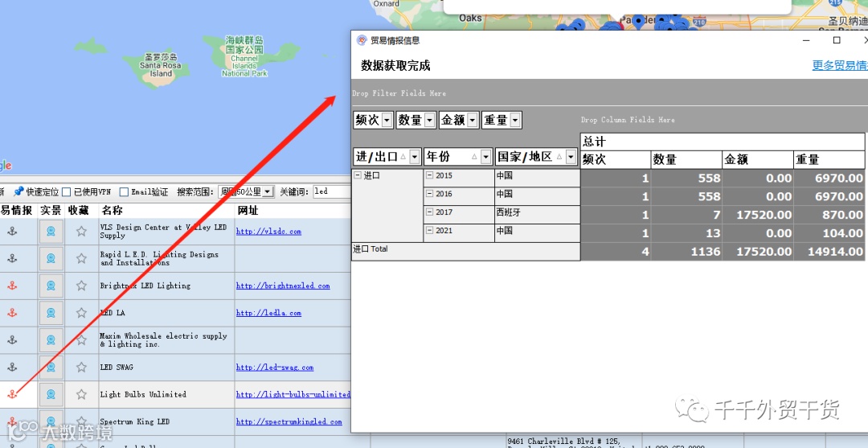Collapse the 2021 year row

pyautogui.click(x=429, y=230)
